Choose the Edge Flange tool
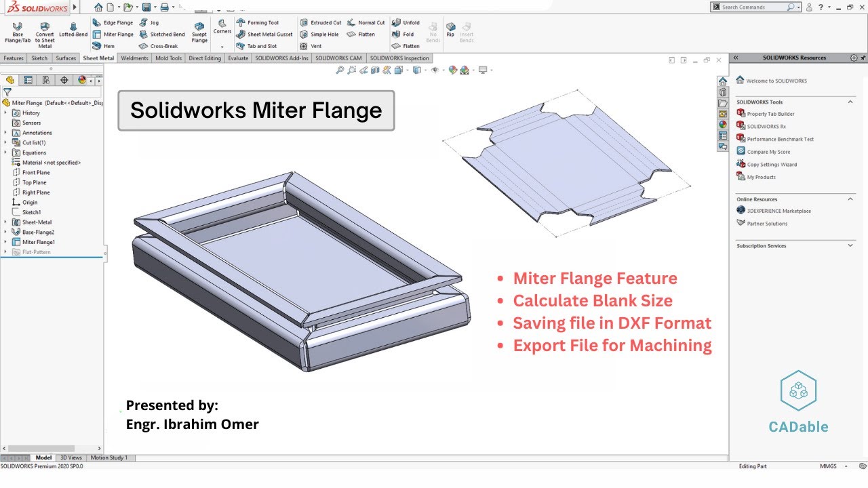The image size is (868, 488). point(113,22)
